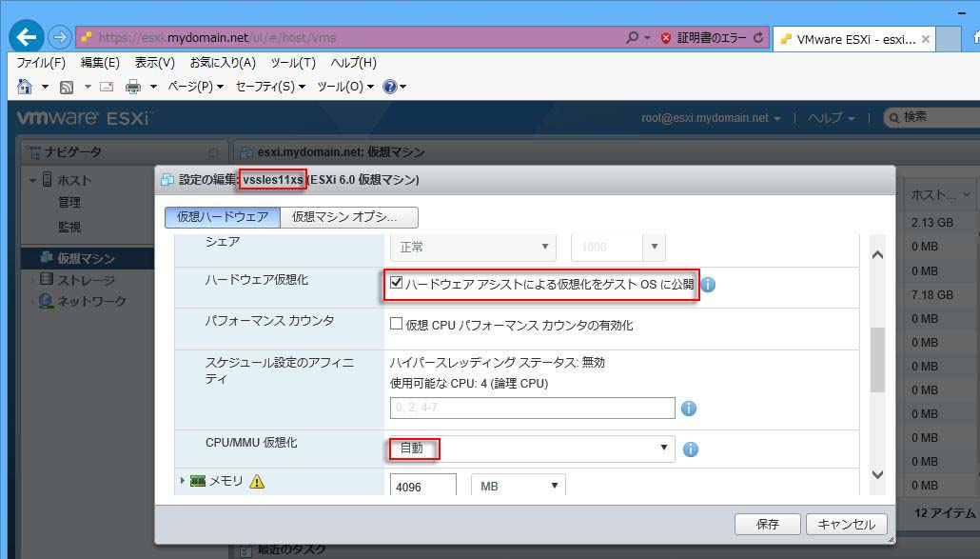Open the browser Home icon
980x559 pixels.
pyautogui.click(x=25, y=87)
